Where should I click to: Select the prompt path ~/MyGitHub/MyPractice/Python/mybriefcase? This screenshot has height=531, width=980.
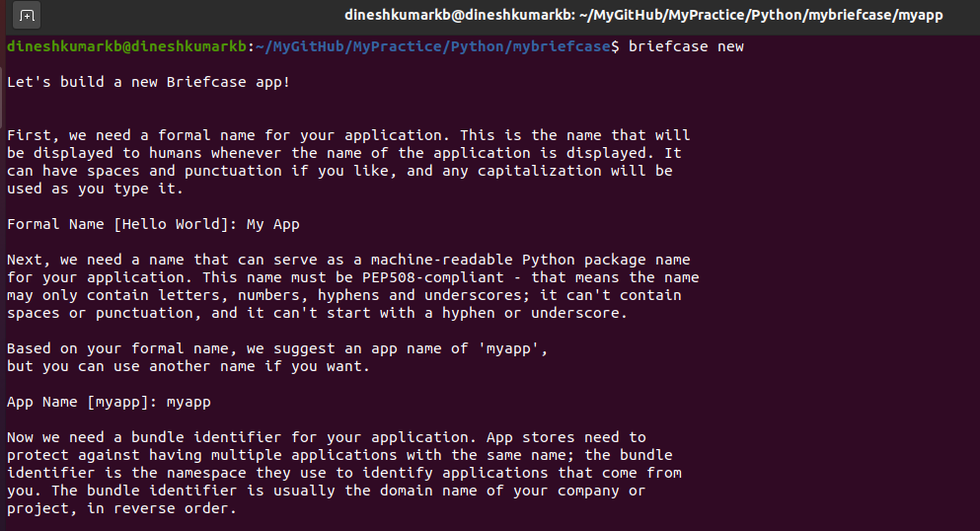[433, 46]
